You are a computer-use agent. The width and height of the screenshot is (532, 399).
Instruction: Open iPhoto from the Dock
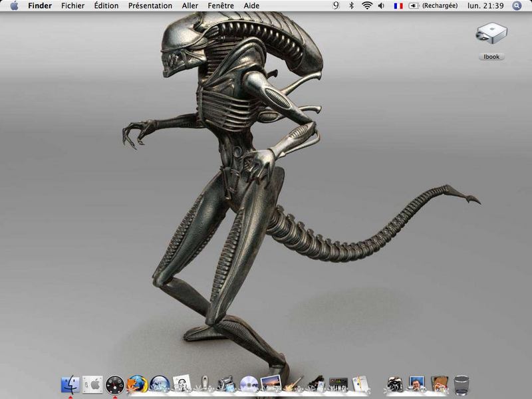[271, 384]
